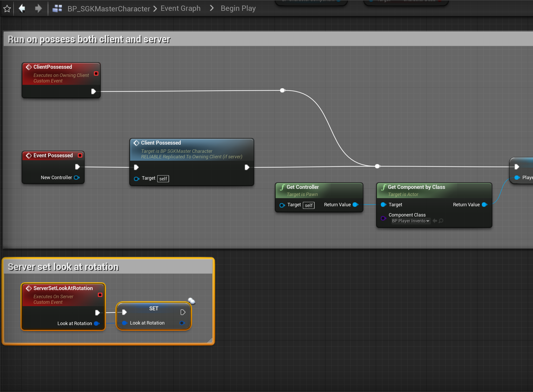The height and width of the screenshot is (392, 533).
Task: Click the Get Controller function icon
Action: pyautogui.click(x=282, y=187)
